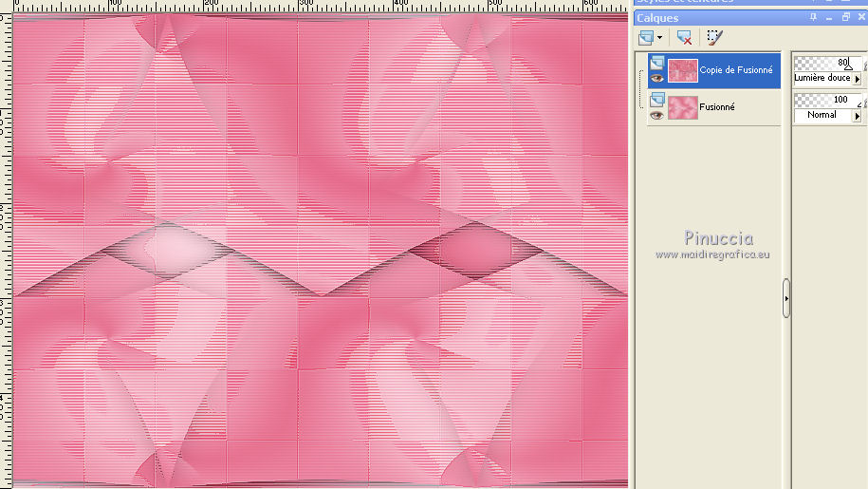Click the Copie de Fusionné layer name
The width and height of the screenshot is (868, 489).
point(736,69)
